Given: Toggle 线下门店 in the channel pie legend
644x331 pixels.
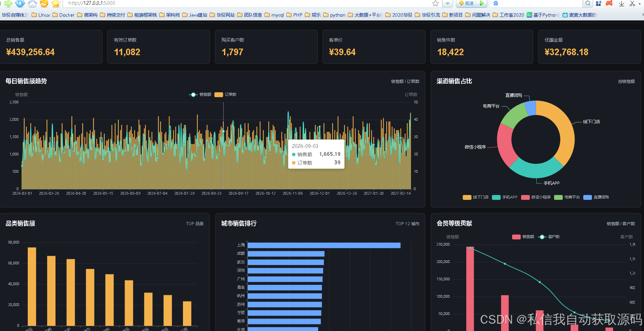Looking at the screenshot, I should point(476,197).
